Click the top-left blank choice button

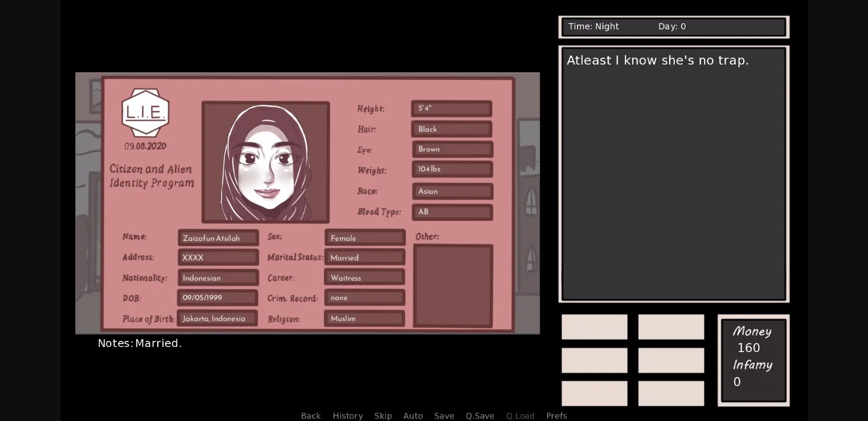coord(594,327)
